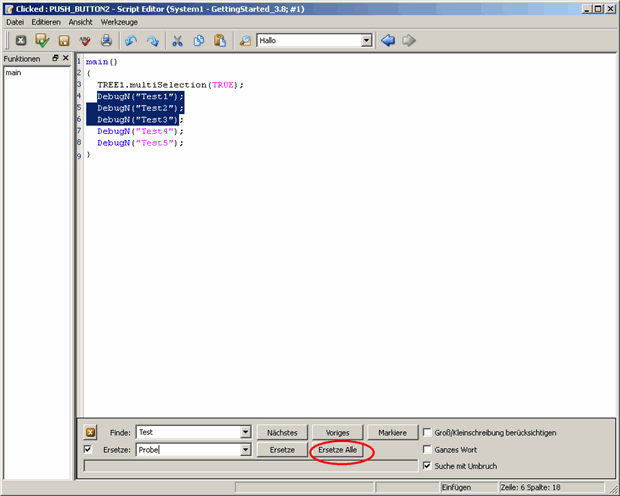Image resolution: width=620 pixels, height=496 pixels.
Task: Click the gray forward arrow icon
Action: pos(409,40)
